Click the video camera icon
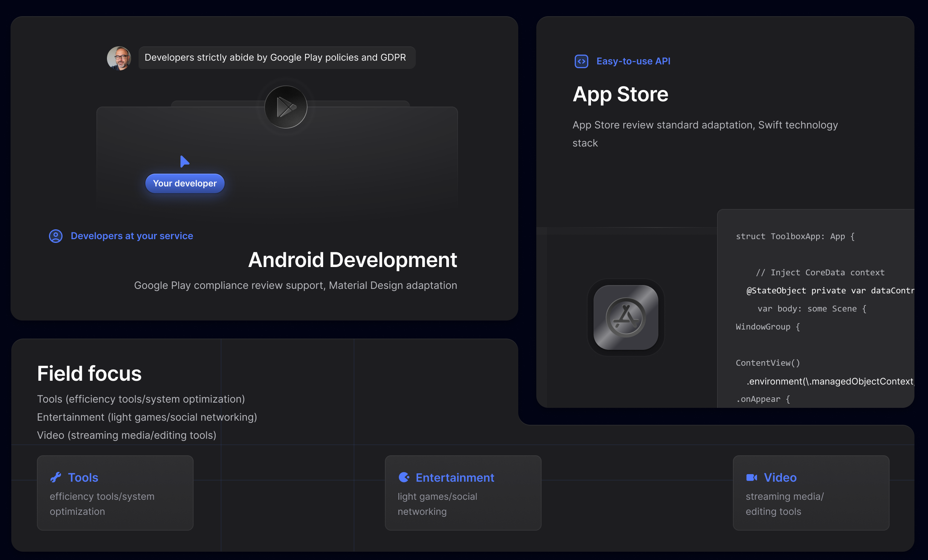The image size is (928, 560). [751, 478]
